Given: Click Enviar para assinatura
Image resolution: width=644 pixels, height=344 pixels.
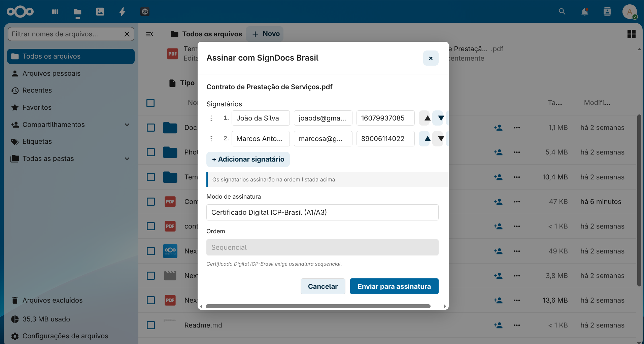Looking at the screenshot, I should point(394,286).
